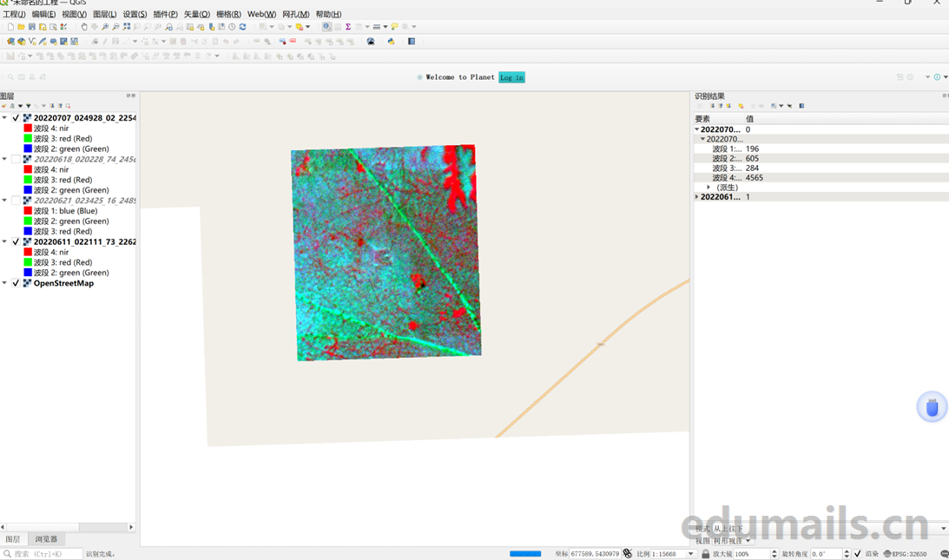Uncheck the 20220707_024928 layer visibility

(x=16, y=118)
